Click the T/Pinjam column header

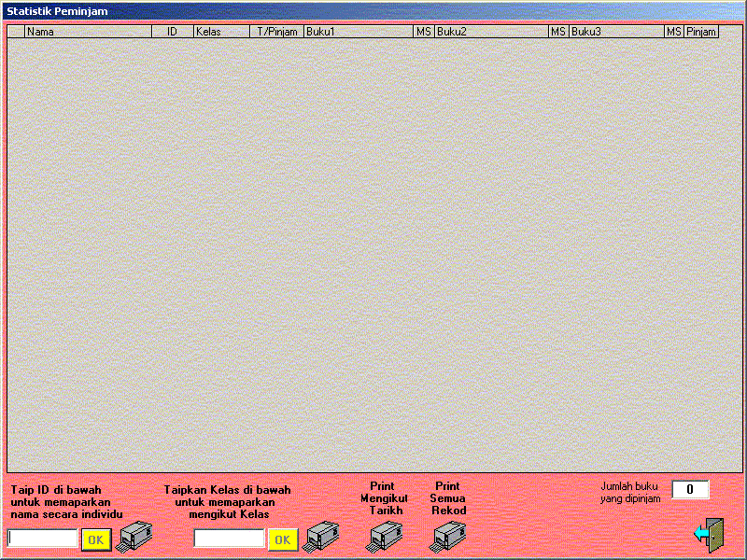coord(277,32)
